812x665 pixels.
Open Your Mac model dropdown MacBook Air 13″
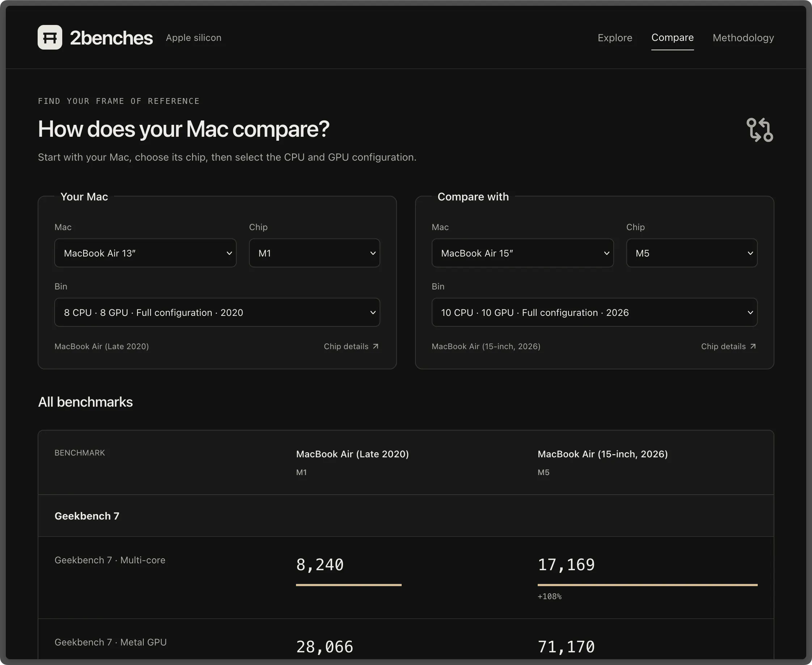pyautogui.click(x=145, y=253)
